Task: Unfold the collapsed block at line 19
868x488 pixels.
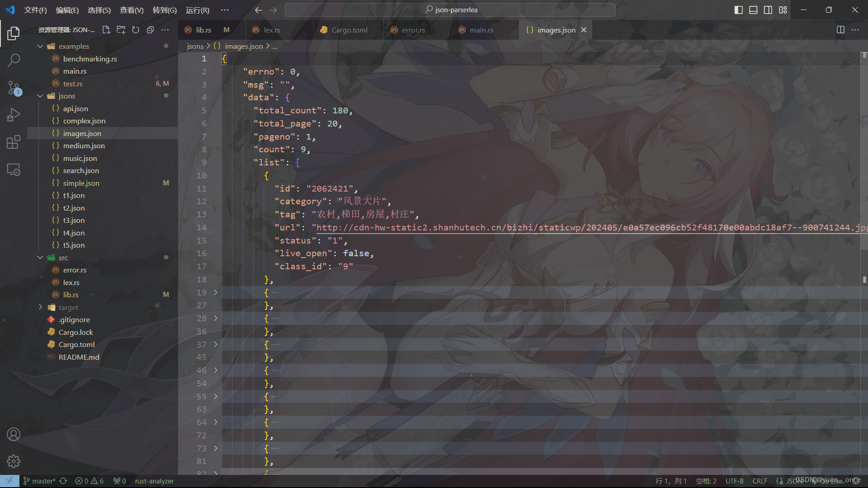Action: point(216,292)
